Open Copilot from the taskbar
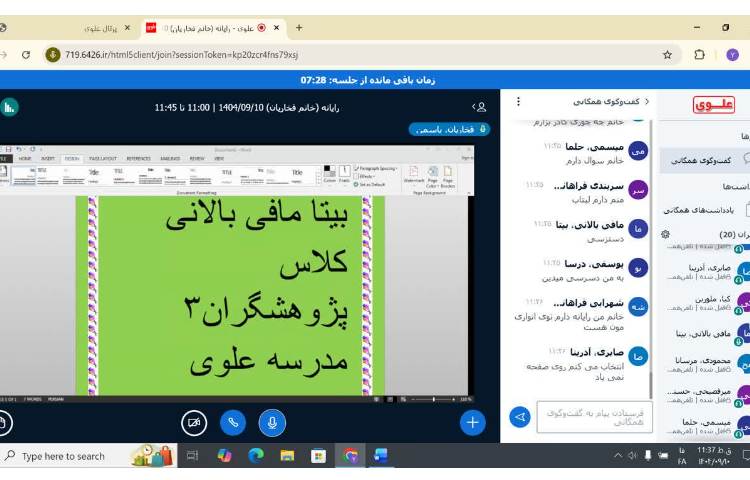 [x=224, y=456]
